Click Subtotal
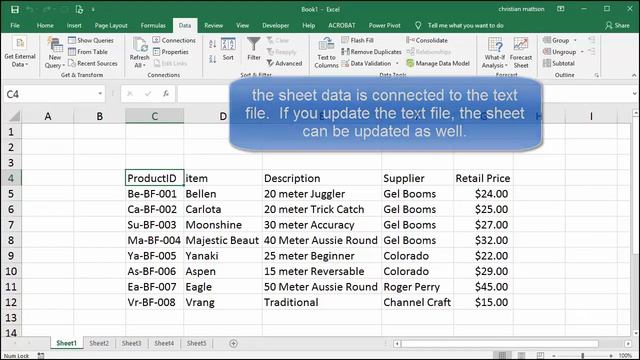640x360 pixels. coord(559,63)
